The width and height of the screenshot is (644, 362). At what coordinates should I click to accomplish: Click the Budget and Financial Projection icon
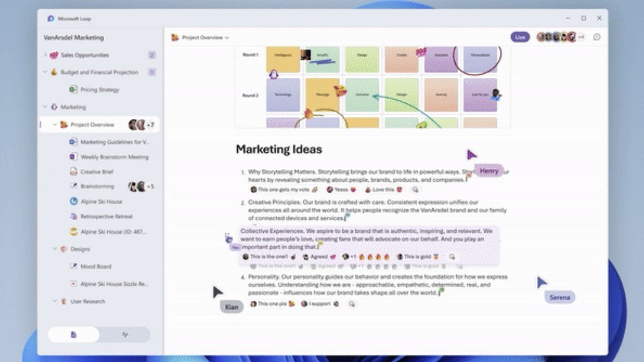pyautogui.click(x=54, y=72)
